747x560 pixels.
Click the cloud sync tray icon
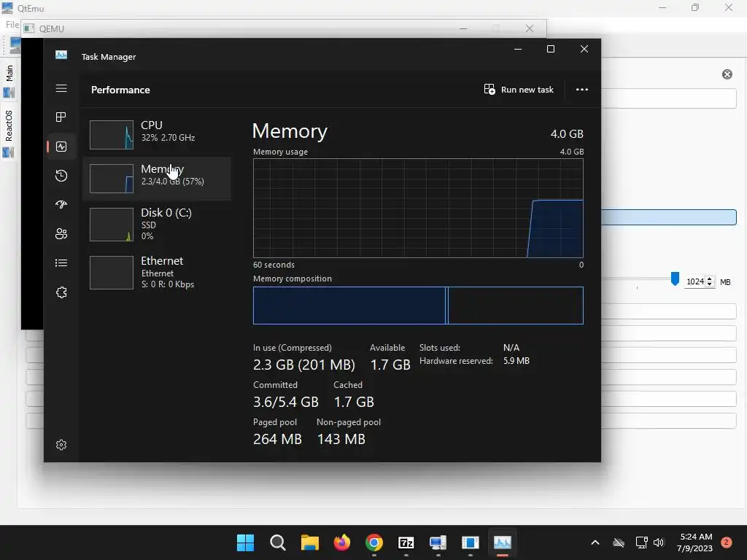click(619, 542)
